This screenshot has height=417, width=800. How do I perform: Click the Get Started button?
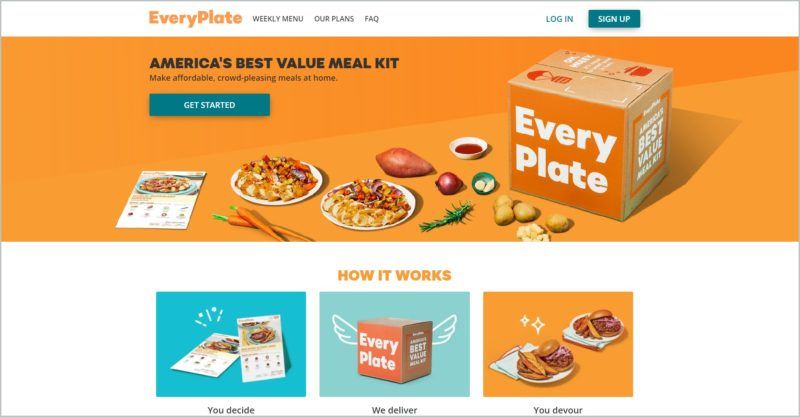(x=209, y=105)
